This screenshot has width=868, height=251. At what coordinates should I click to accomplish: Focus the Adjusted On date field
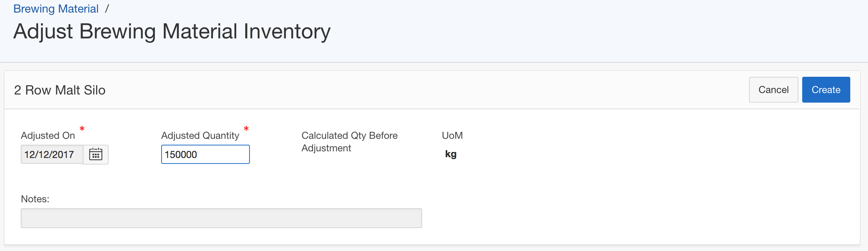point(52,154)
